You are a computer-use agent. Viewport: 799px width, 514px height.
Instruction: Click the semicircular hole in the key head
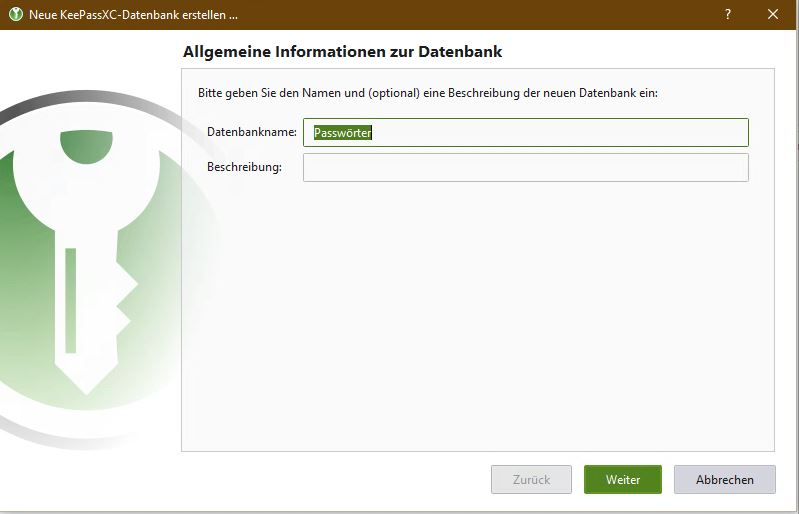[x=86, y=147]
